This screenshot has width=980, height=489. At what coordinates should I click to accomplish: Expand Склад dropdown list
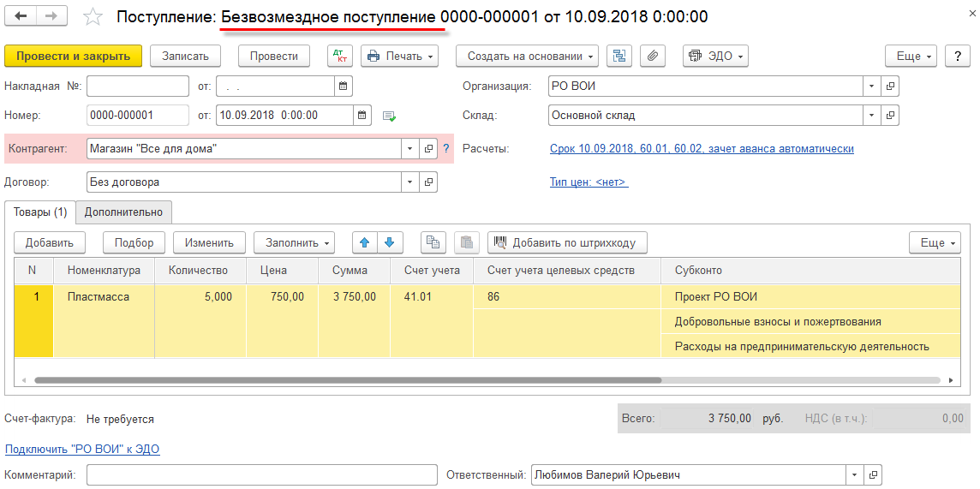tap(872, 115)
